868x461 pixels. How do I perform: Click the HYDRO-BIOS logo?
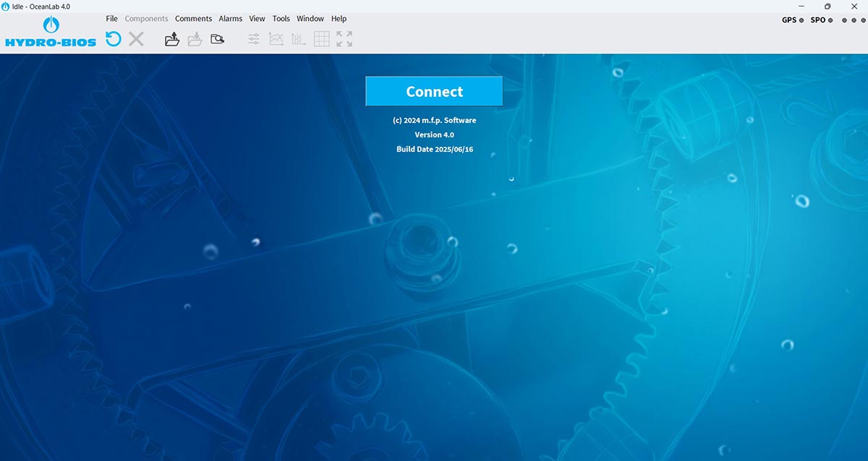(x=51, y=33)
